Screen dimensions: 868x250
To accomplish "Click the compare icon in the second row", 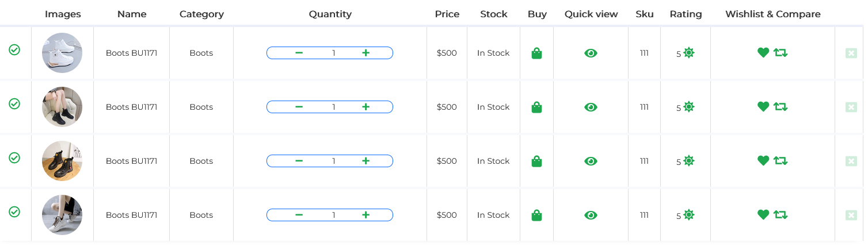I will tap(781, 107).
